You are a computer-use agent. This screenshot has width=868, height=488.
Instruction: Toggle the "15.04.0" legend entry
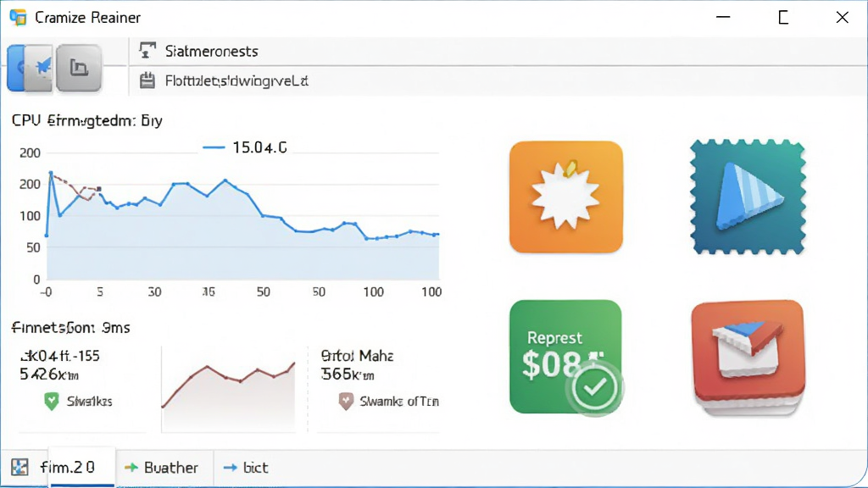(245, 147)
